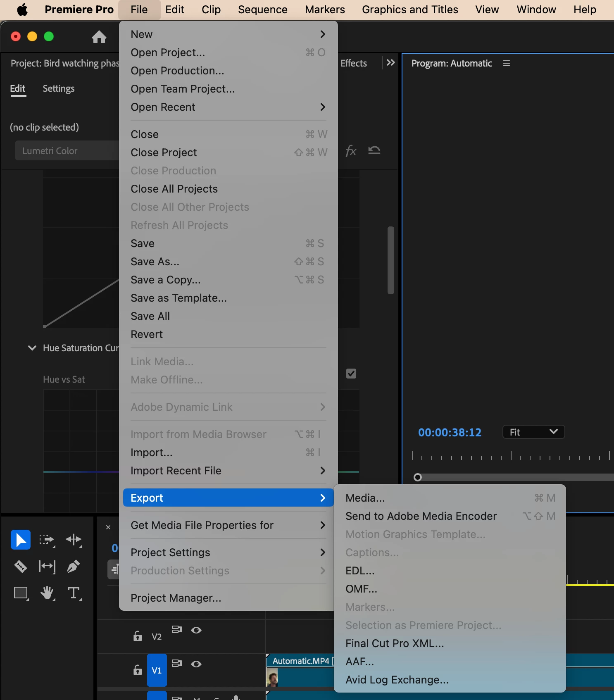The image size is (614, 700).
Task: Choose Send to Adobe Media Encoder
Action: click(450, 516)
